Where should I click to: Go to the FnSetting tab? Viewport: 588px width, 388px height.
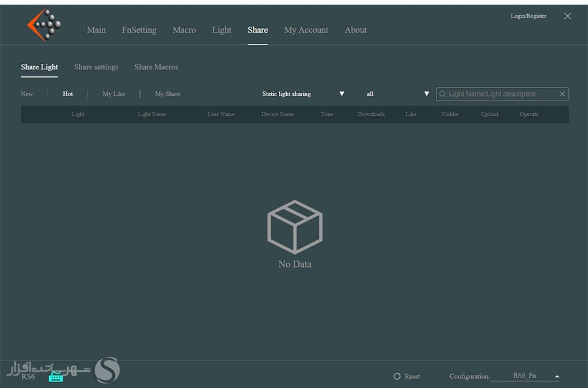(x=139, y=30)
